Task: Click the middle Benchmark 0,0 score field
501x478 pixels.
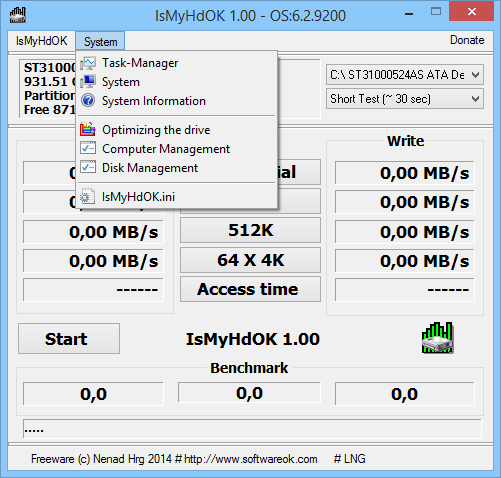Action: point(249,393)
